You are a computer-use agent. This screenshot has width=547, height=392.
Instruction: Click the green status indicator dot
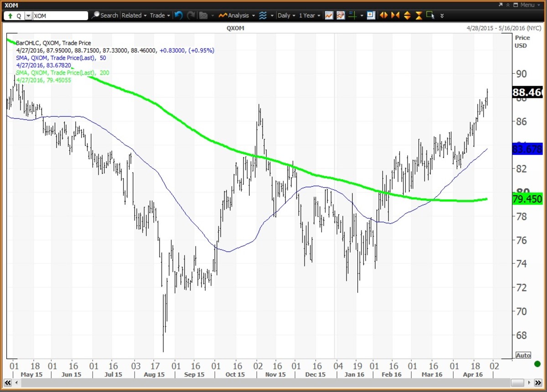538,365
